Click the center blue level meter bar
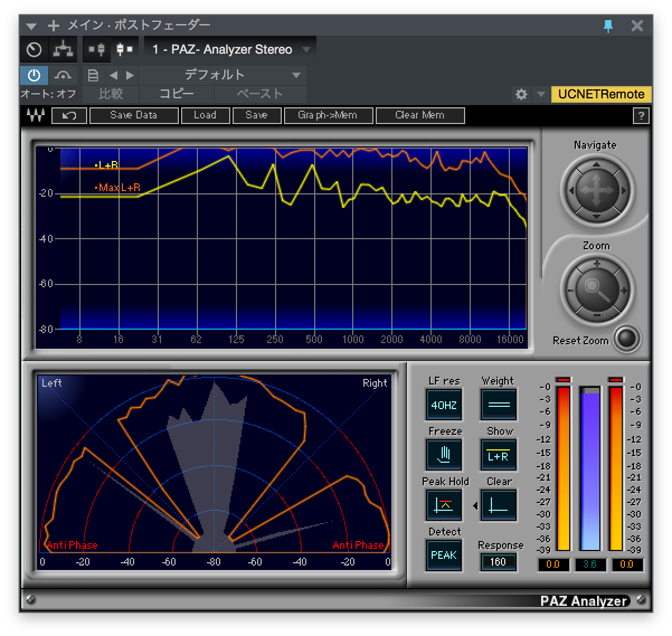This screenshot has width=672, height=636. 590,468
